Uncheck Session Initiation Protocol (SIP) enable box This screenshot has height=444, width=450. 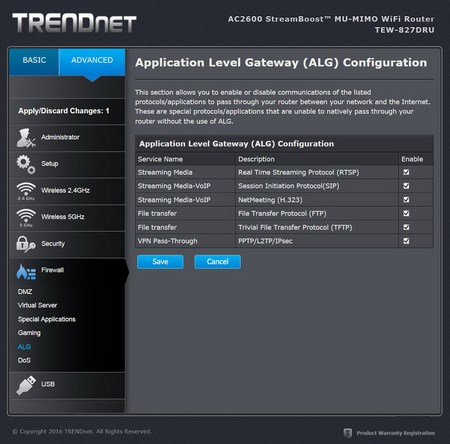(406, 186)
